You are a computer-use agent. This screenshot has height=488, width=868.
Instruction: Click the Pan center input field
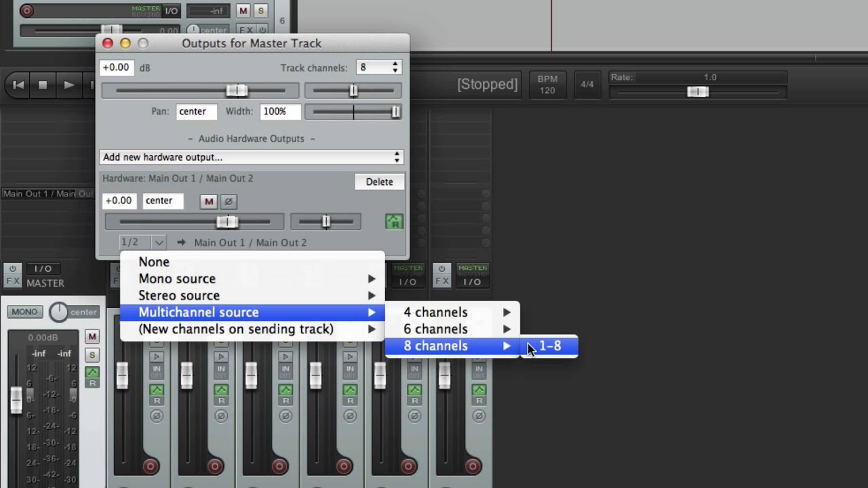coord(197,111)
